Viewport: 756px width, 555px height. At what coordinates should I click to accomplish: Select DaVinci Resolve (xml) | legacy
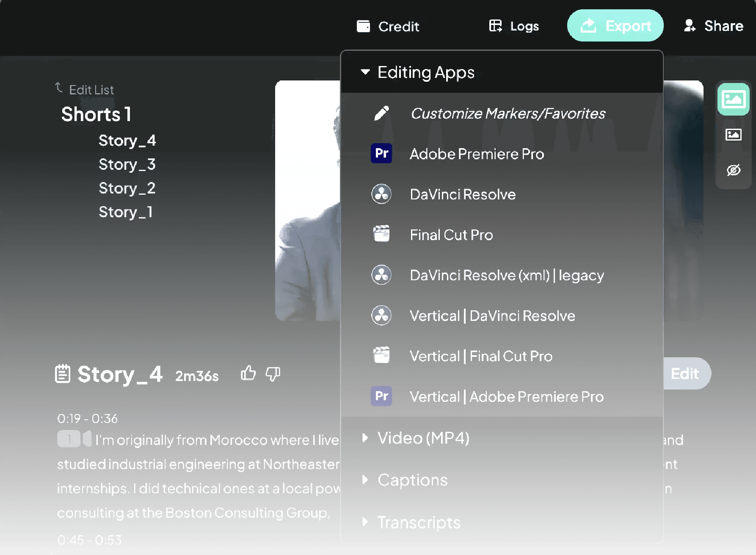point(507,276)
